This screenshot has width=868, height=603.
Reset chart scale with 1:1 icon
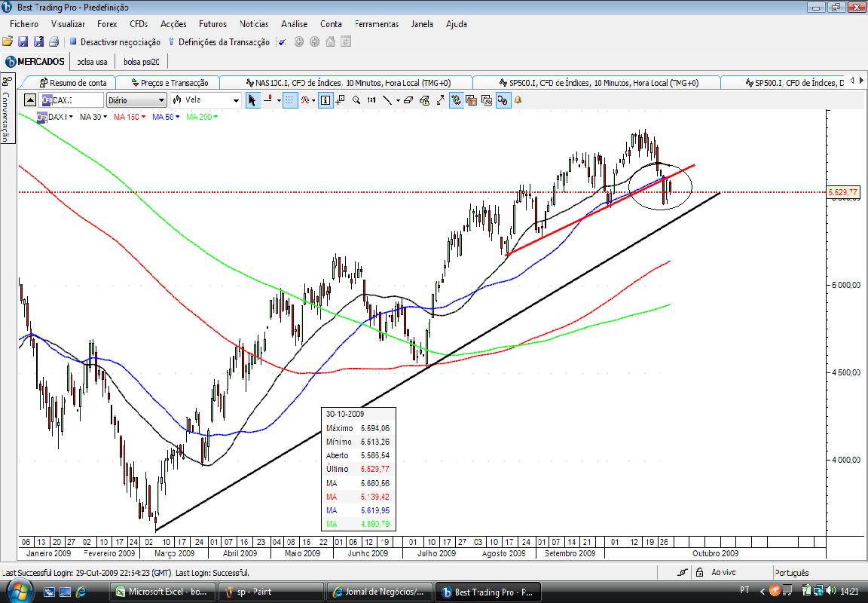(x=371, y=100)
